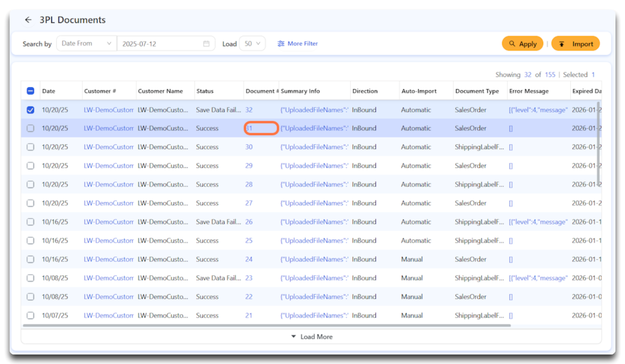
Task: Click the More Filter sliders icon
Action: [281, 44]
